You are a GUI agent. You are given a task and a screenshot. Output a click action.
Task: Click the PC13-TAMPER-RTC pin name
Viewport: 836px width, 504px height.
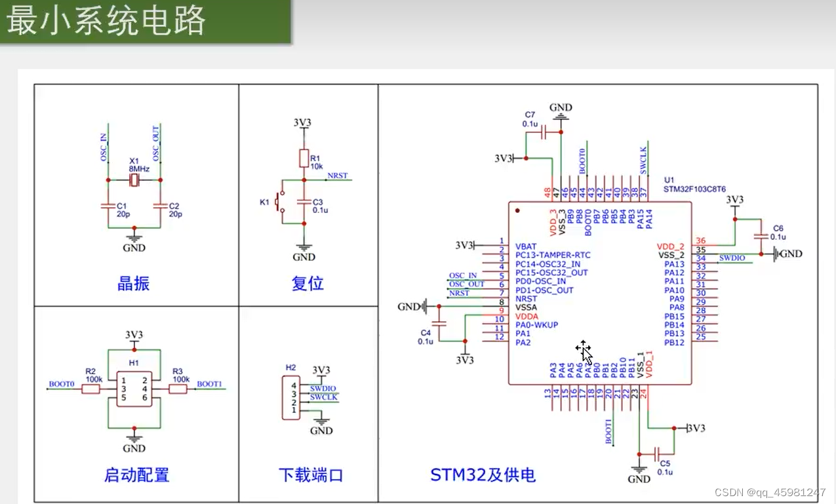pyautogui.click(x=553, y=255)
